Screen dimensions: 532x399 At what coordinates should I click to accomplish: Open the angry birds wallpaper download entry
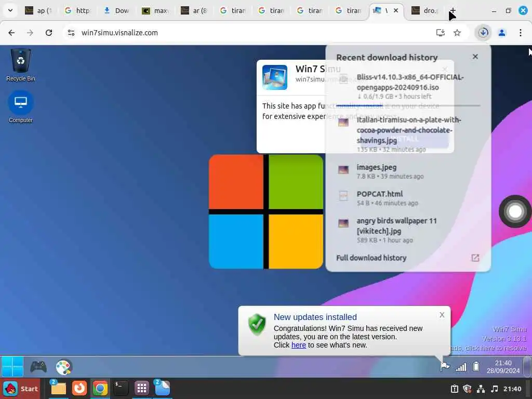click(408, 230)
